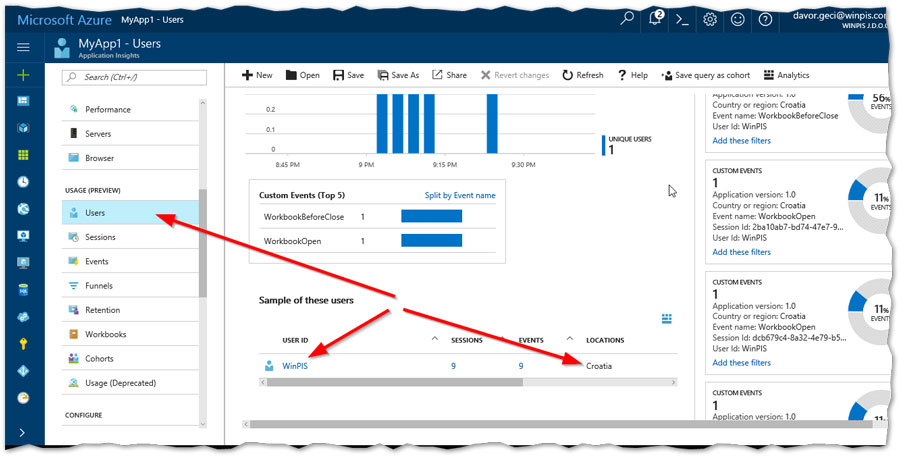Click Save As in the toolbar
The width and height of the screenshot is (900, 457).
point(398,75)
